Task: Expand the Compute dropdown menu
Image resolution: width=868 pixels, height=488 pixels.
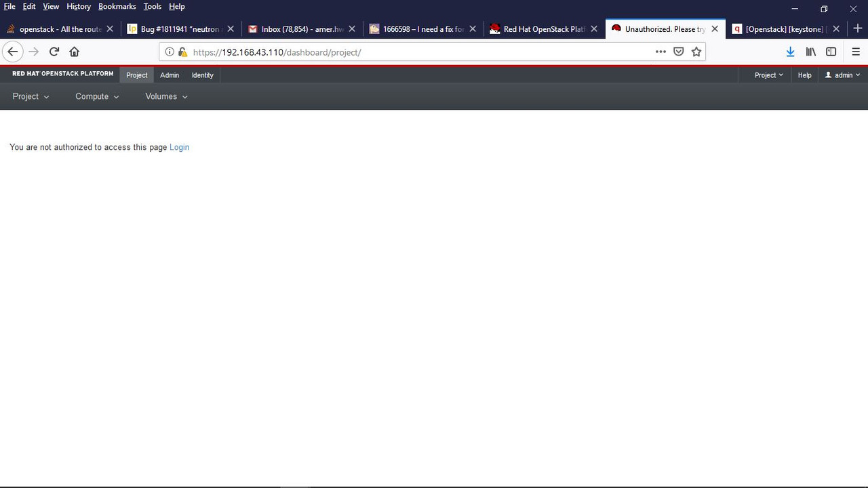Action: click(97, 96)
